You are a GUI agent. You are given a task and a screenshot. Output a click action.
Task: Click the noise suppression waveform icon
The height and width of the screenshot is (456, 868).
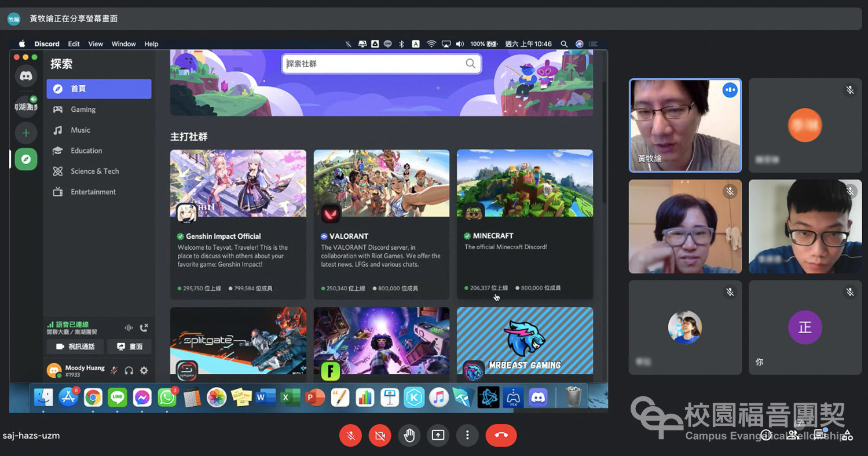point(129,327)
